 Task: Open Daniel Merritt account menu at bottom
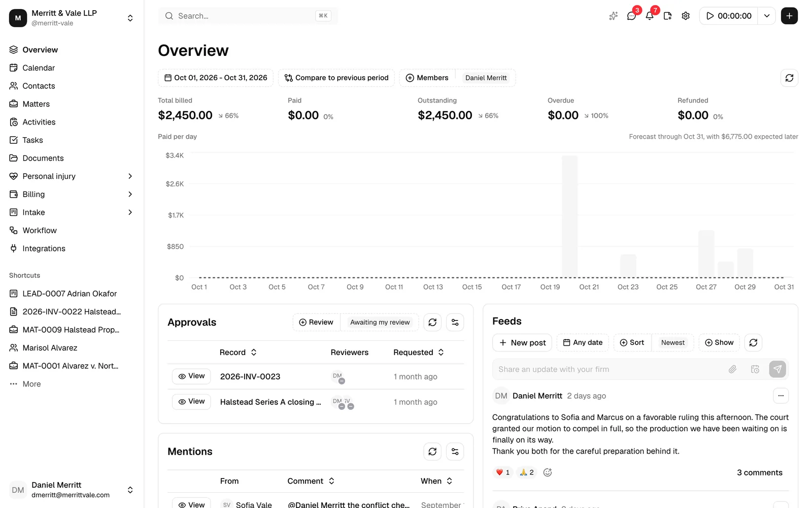71,490
